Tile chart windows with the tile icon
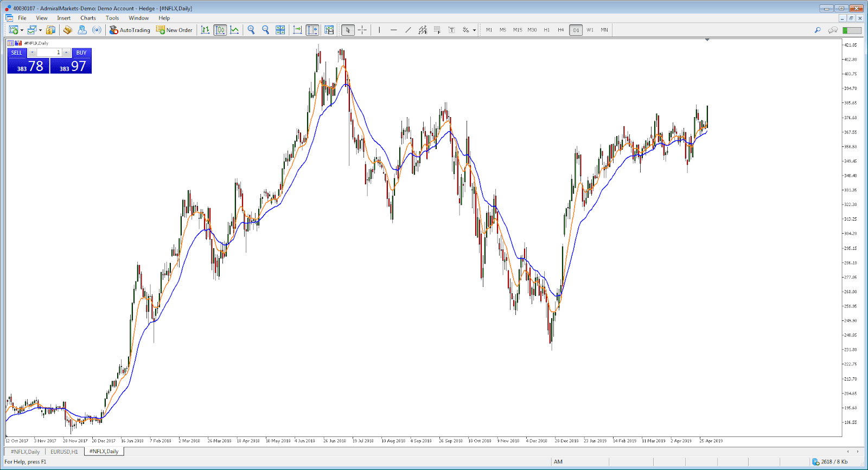The height and width of the screenshot is (470, 868). click(x=280, y=30)
